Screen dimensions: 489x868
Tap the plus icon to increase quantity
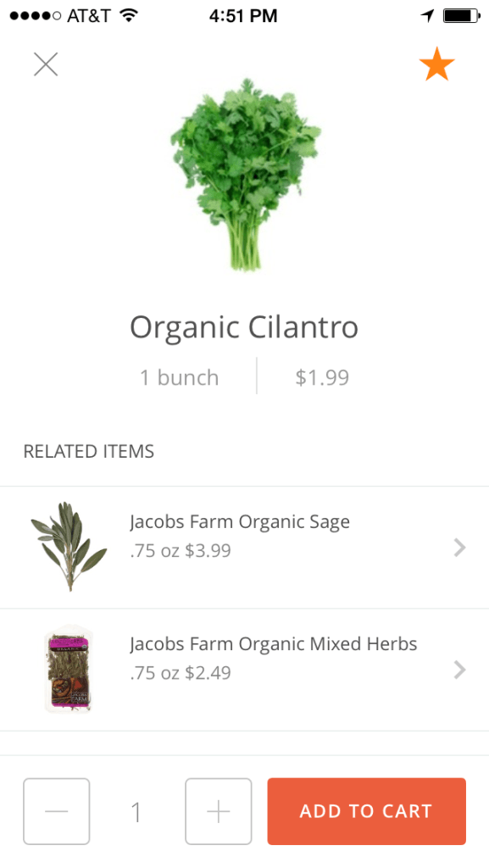click(x=218, y=811)
